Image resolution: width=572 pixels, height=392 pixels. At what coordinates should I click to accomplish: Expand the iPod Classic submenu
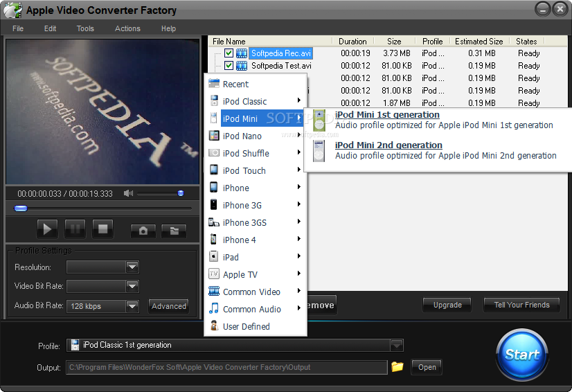pos(299,100)
